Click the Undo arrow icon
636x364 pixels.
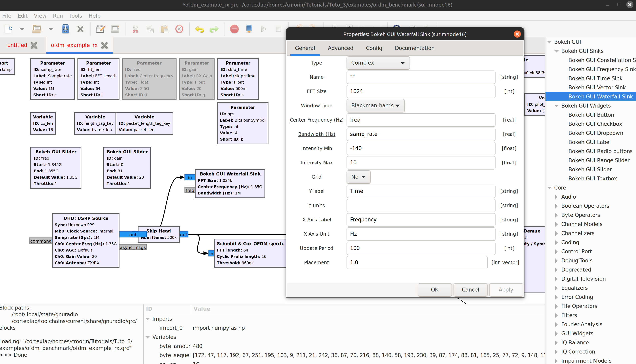coord(199,29)
